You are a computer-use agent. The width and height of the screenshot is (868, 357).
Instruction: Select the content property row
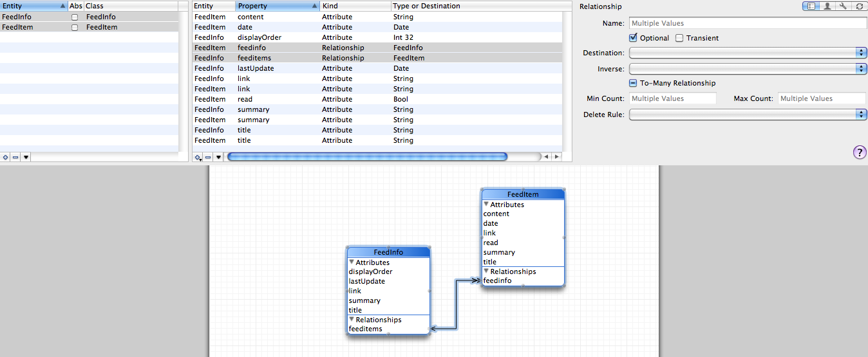[377, 17]
